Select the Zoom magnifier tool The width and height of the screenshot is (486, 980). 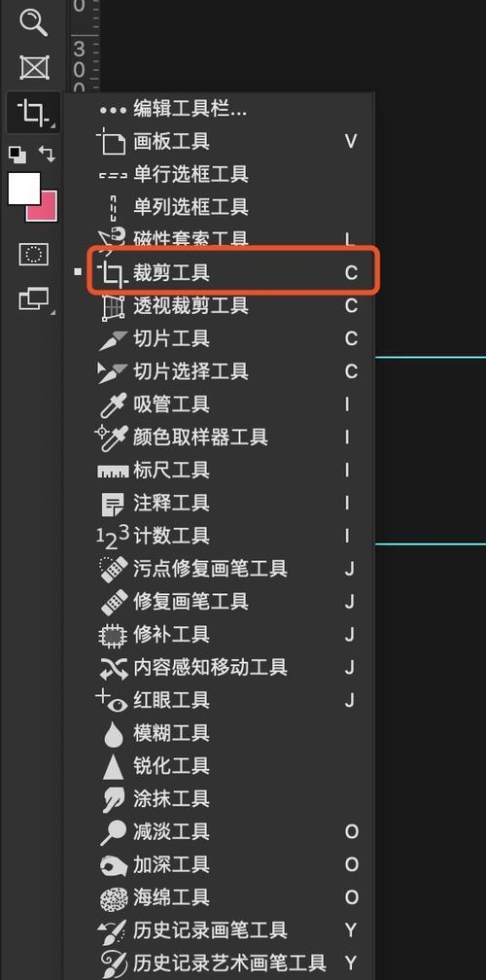(x=33, y=22)
